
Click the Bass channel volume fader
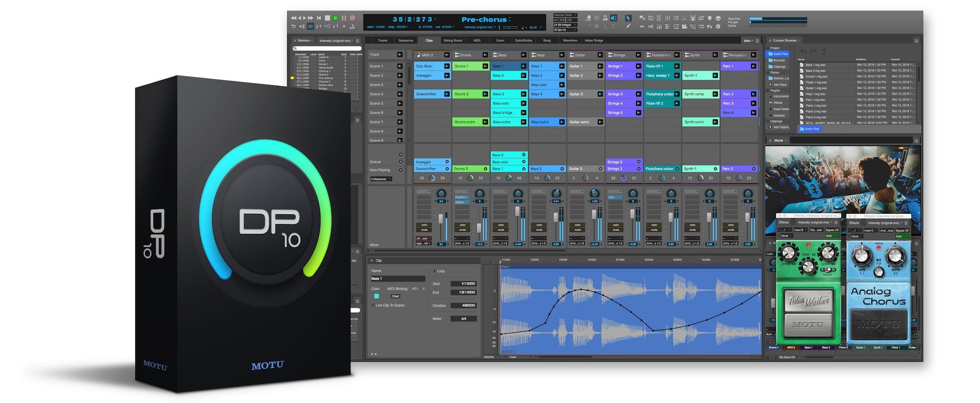517,211
